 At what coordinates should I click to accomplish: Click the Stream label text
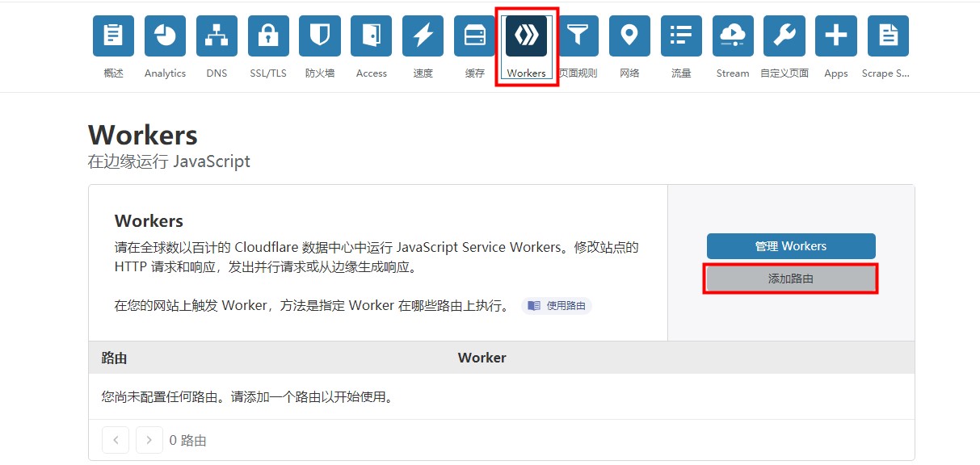point(733,73)
